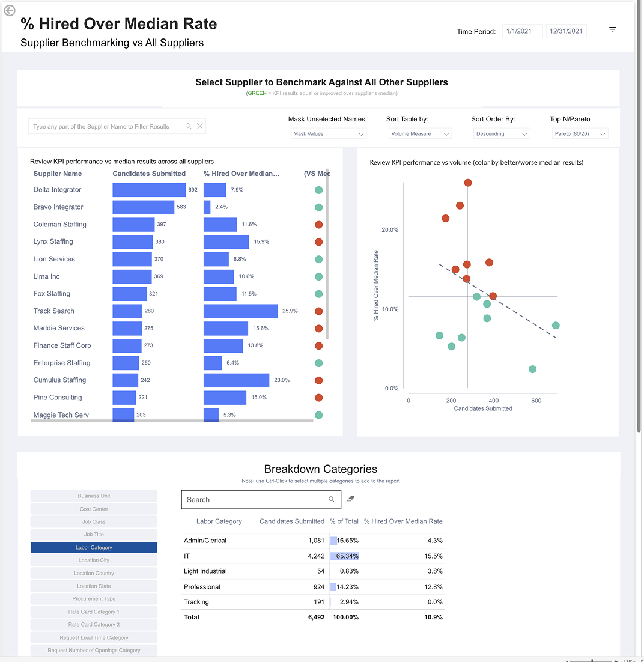Select the Procurement Type breakdown button
644x662 pixels.
(x=94, y=599)
